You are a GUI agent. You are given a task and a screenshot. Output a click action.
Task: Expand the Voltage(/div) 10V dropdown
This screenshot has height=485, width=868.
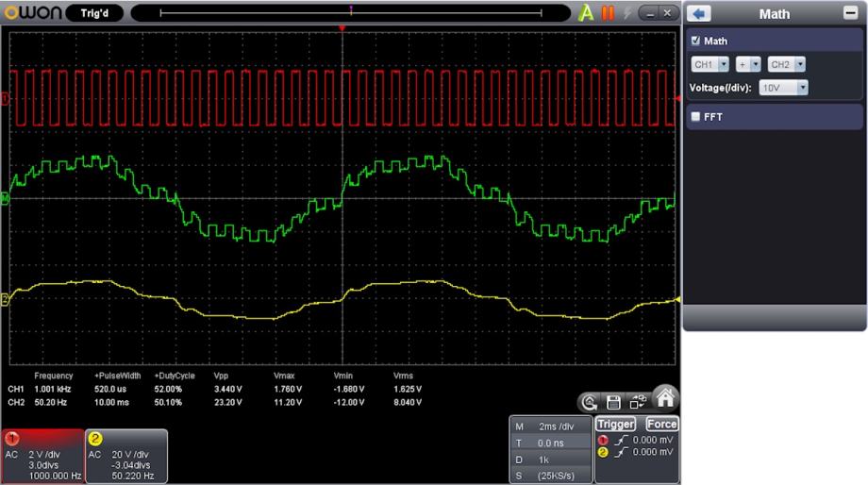784,87
